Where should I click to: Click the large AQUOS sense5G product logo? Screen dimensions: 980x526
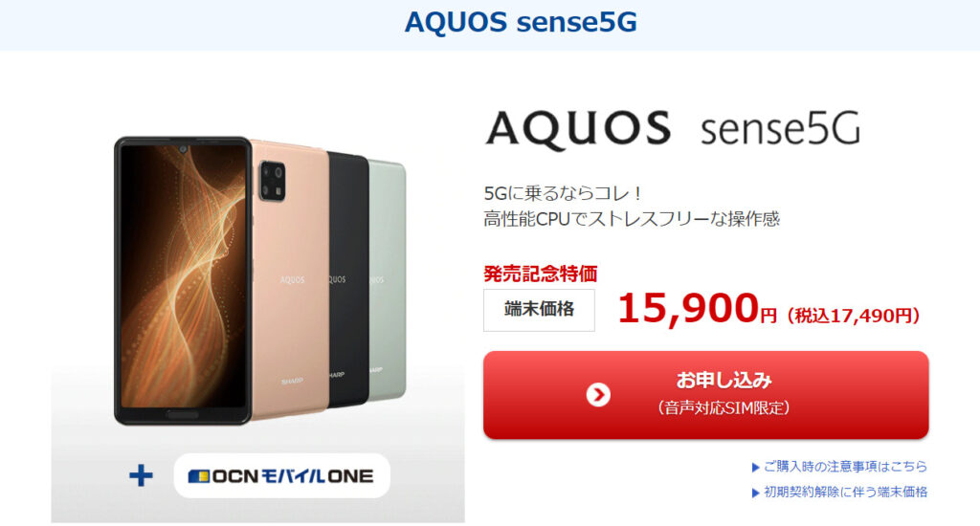click(673, 130)
